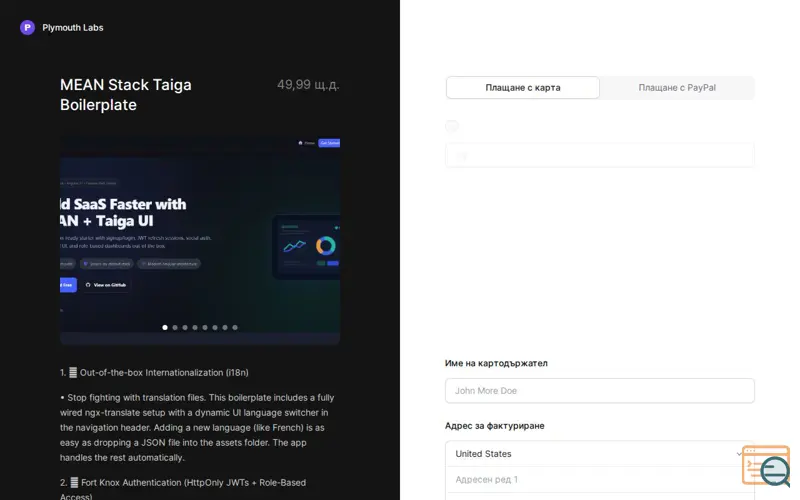Focus the Име на картодържател name field
Image resolution: width=800 pixels, height=500 pixels.
click(x=599, y=391)
